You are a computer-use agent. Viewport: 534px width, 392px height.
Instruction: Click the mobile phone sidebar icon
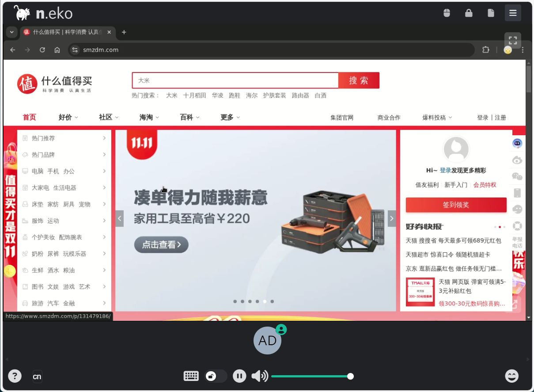[x=517, y=193]
